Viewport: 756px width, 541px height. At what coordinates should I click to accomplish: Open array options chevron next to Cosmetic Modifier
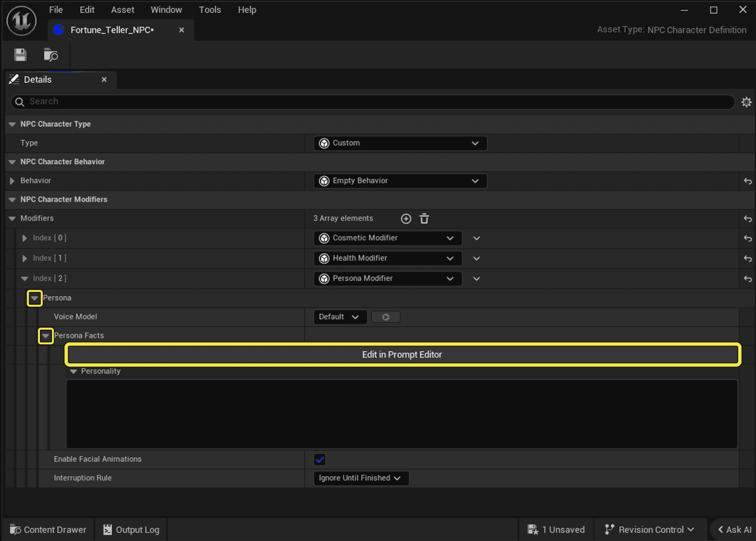click(476, 238)
